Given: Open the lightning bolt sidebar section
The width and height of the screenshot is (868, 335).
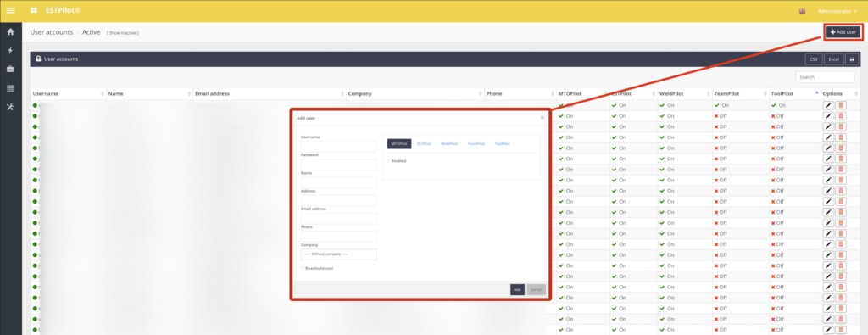Looking at the screenshot, I should coord(10,51).
